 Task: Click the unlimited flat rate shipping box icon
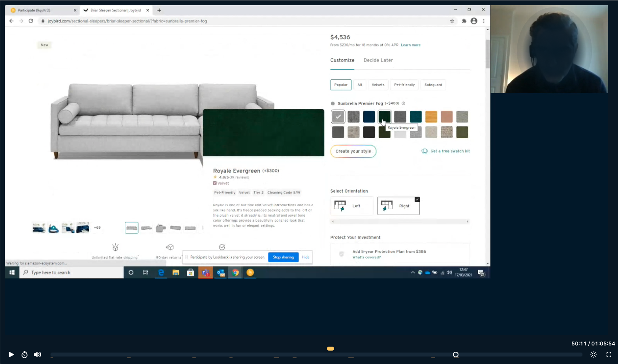coord(115,247)
